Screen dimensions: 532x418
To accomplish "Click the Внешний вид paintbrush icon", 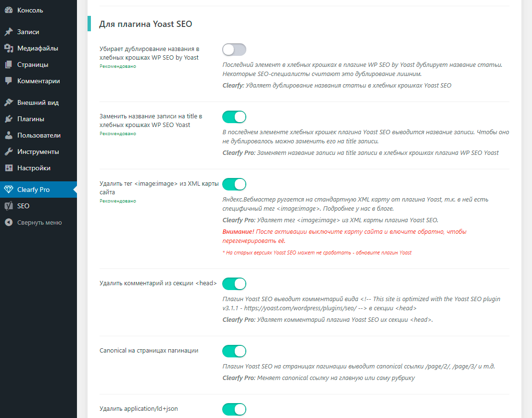I will point(9,102).
